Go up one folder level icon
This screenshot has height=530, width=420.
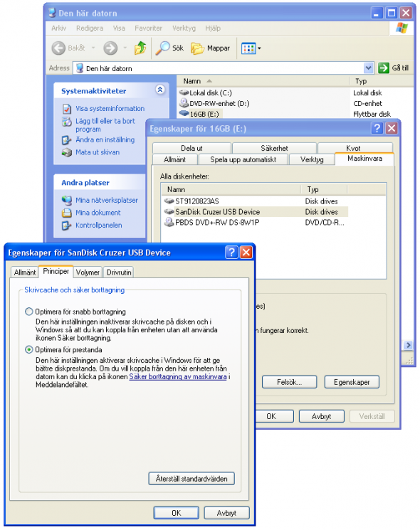pos(140,48)
